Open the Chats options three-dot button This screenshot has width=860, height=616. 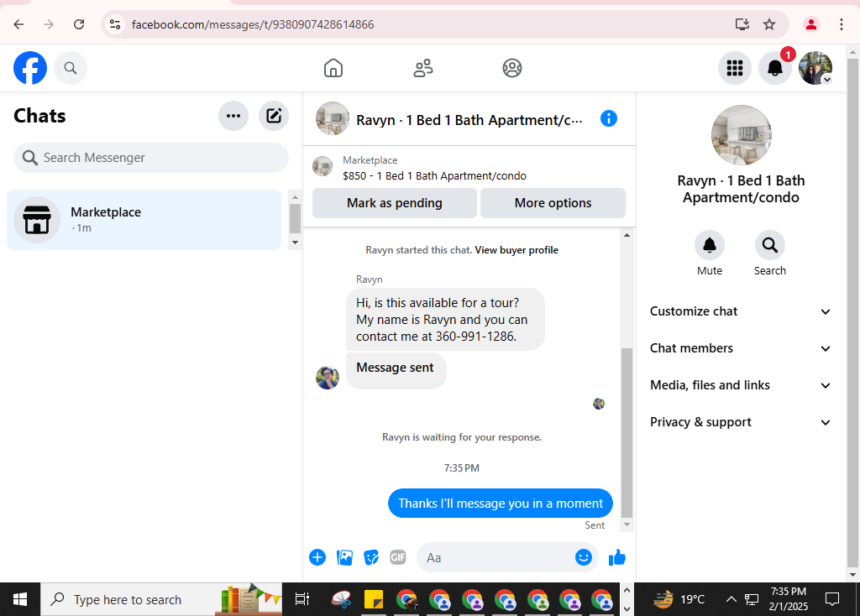point(233,116)
